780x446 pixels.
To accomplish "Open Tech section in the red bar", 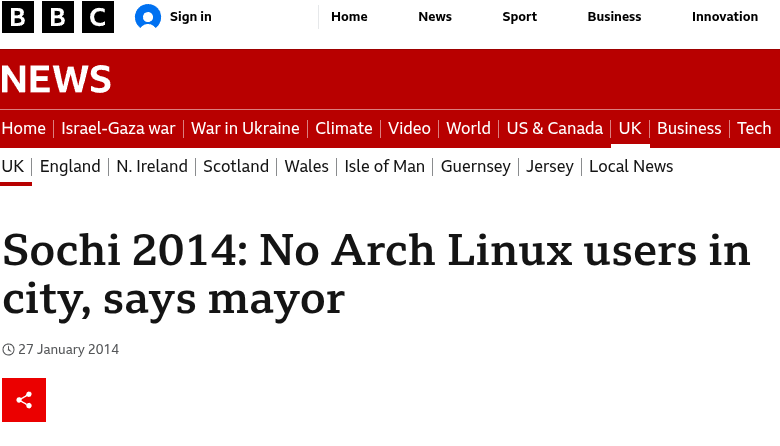I will (754, 128).
